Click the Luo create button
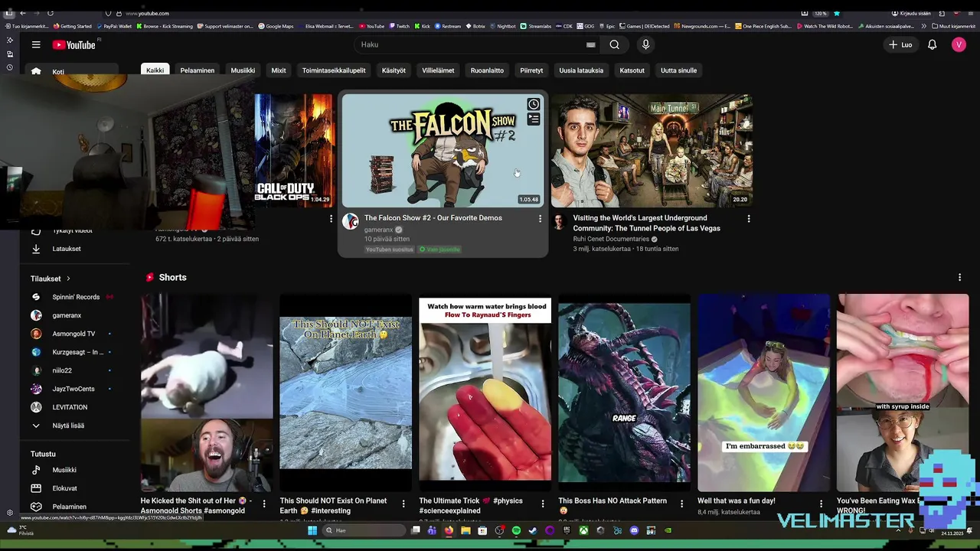The width and height of the screenshot is (980, 551). [900, 44]
